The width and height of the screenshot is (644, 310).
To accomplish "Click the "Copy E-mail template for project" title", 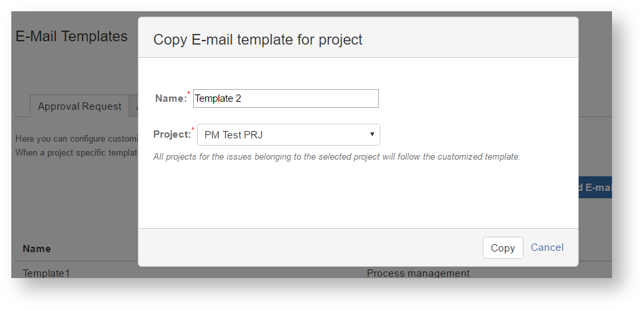I will [x=258, y=39].
